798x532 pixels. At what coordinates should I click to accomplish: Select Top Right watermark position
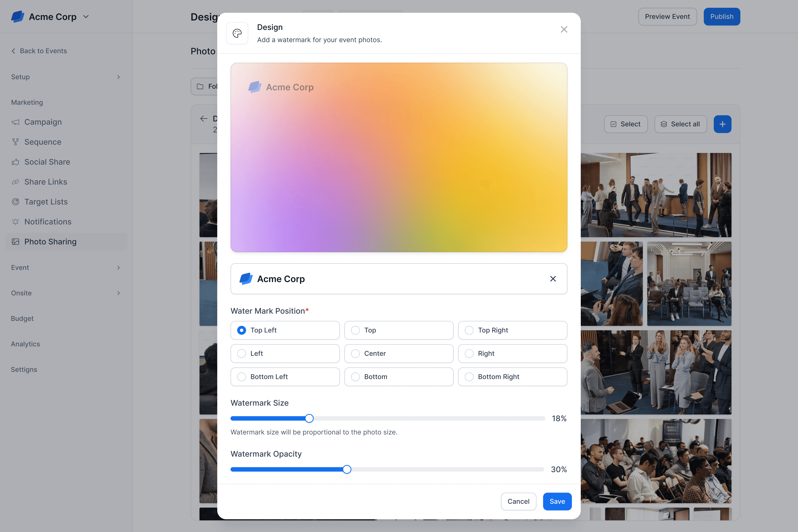tap(513, 330)
